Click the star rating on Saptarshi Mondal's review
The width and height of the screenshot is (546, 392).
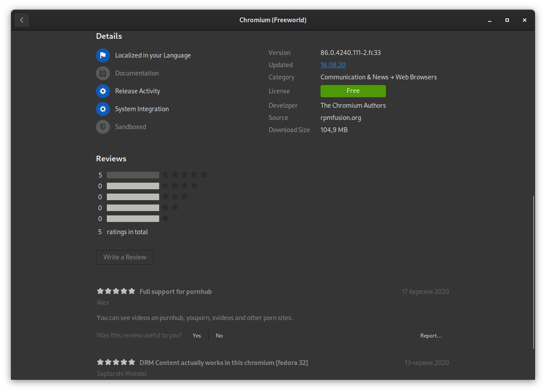tap(116, 362)
